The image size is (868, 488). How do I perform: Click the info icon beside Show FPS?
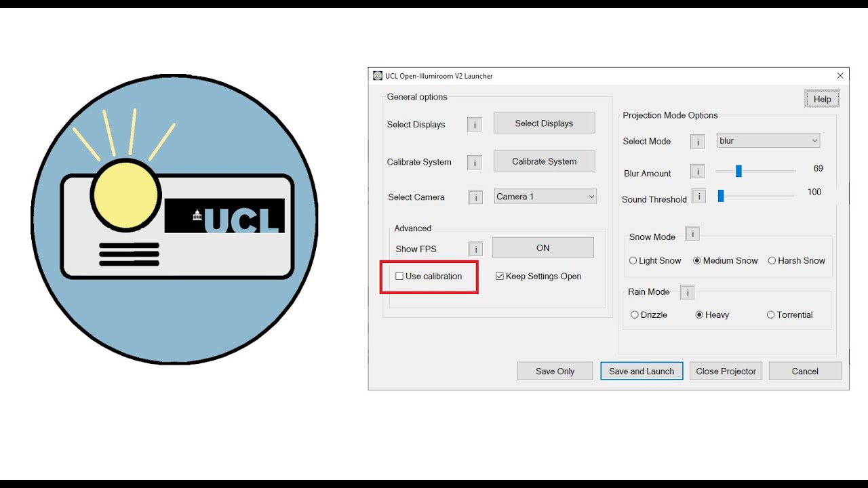[475, 249]
